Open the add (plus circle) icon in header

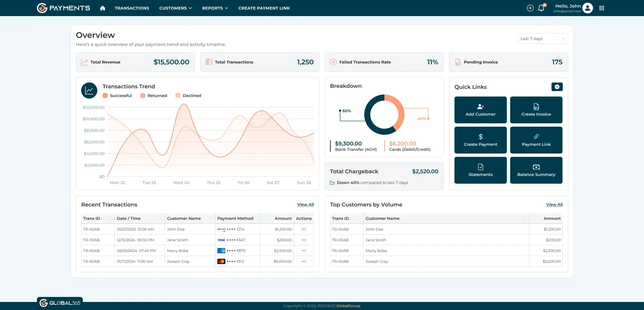[x=530, y=8]
